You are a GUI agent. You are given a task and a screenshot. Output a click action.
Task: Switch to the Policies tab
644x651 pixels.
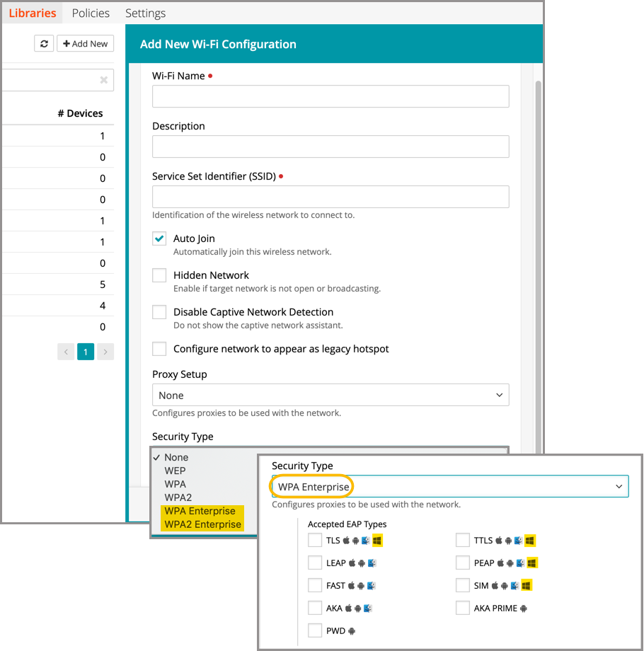click(x=91, y=13)
